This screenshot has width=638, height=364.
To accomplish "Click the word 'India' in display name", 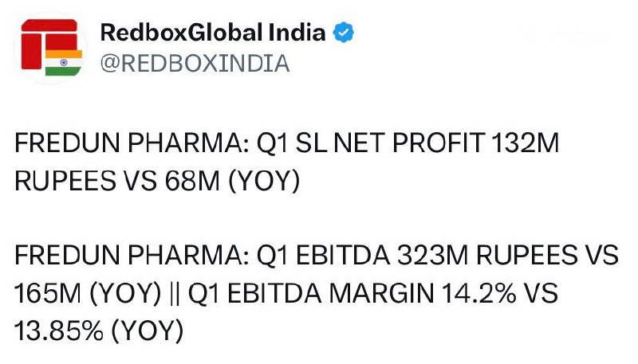I will [297, 32].
